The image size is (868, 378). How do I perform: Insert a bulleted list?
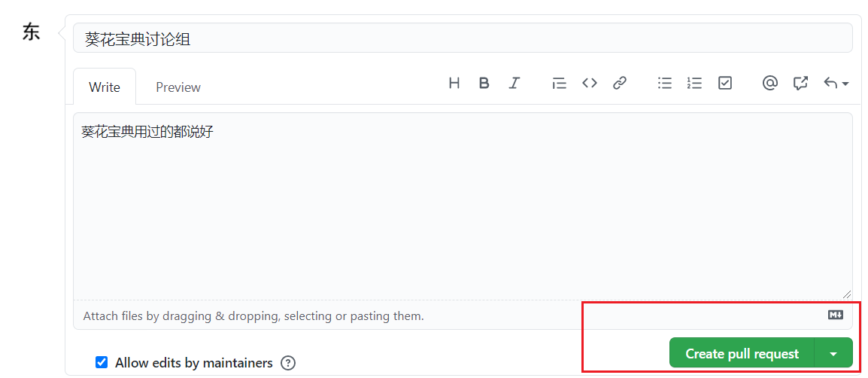(665, 83)
